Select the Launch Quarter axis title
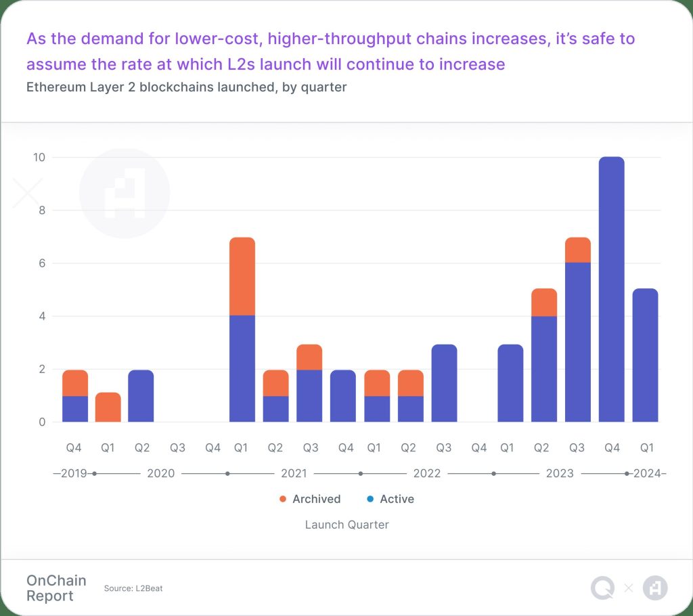Screen dimensions: 693x616 (346, 525)
